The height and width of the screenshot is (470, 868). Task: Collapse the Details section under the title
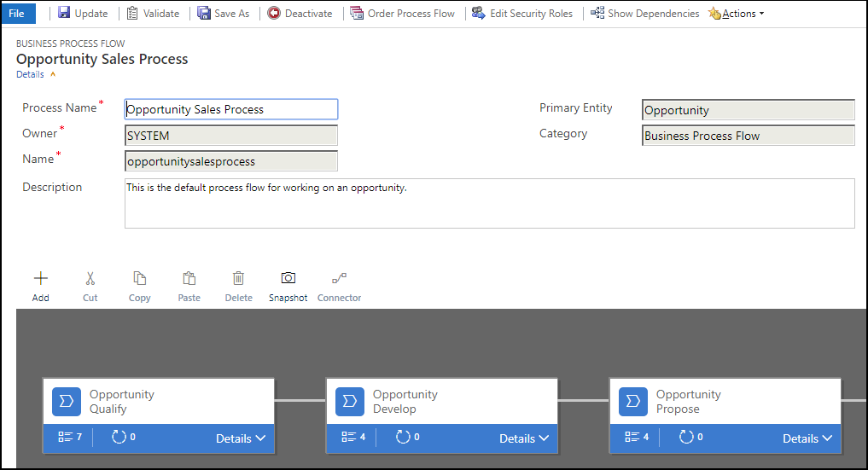[36, 75]
